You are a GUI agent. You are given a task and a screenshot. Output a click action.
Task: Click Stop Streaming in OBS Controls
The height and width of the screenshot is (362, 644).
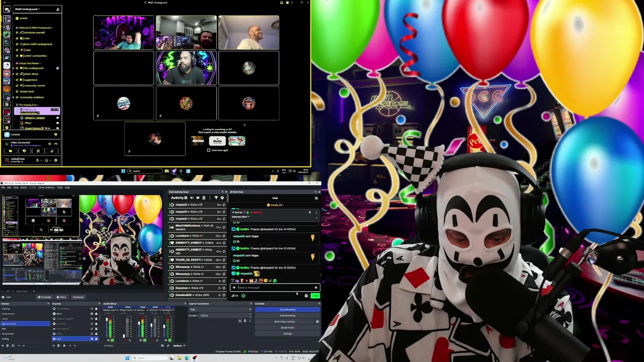(287, 310)
